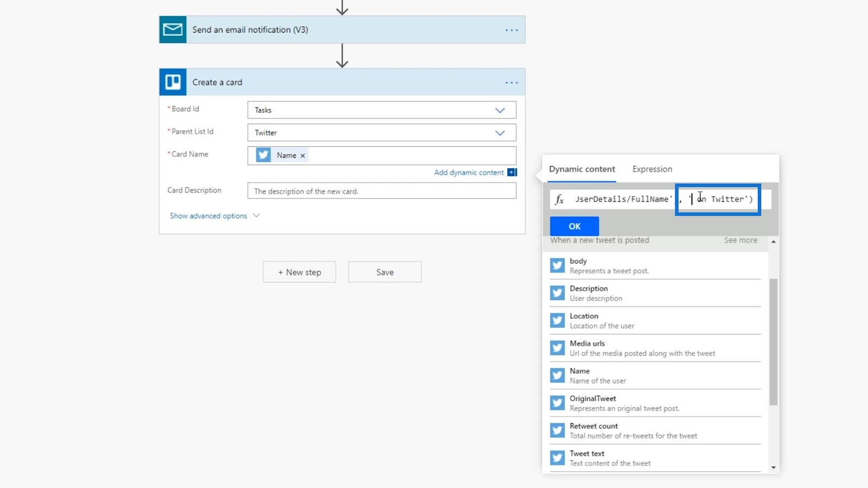Image resolution: width=868 pixels, height=488 pixels.
Task: Click the Twitter icon beside Description
Action: click(557, 293)
